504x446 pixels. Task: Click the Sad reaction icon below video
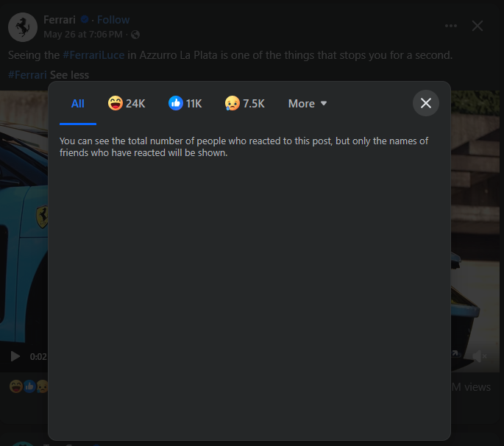tap(43, 386)
